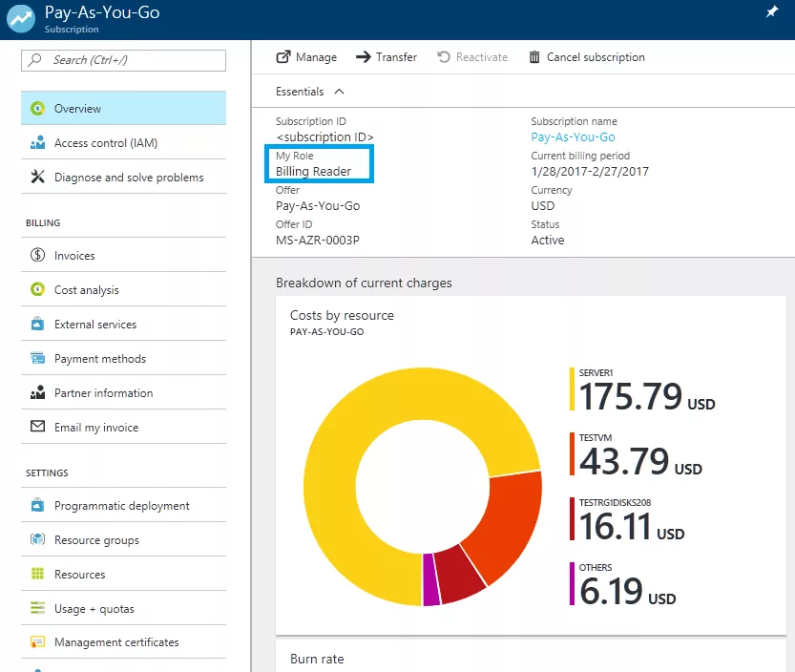This screenshot has height=672, width=795.
Task: Click the Programmatic deployment icon
Action: click(x=37, y=505)
